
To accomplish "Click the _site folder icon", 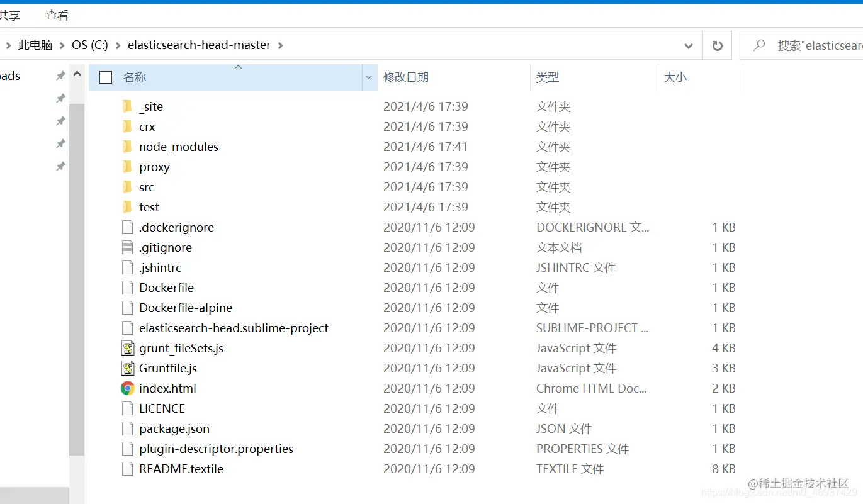I will [128, 106].
